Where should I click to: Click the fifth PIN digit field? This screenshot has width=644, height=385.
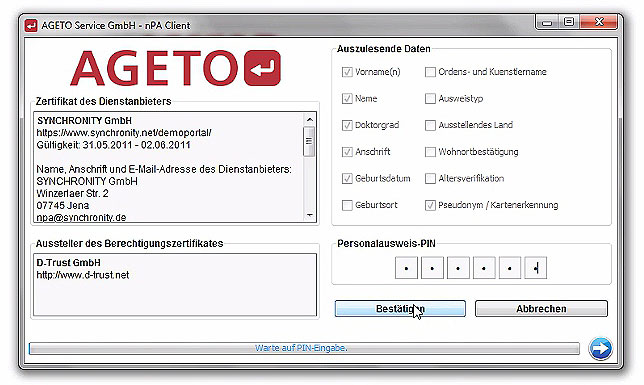pos(510,268)
